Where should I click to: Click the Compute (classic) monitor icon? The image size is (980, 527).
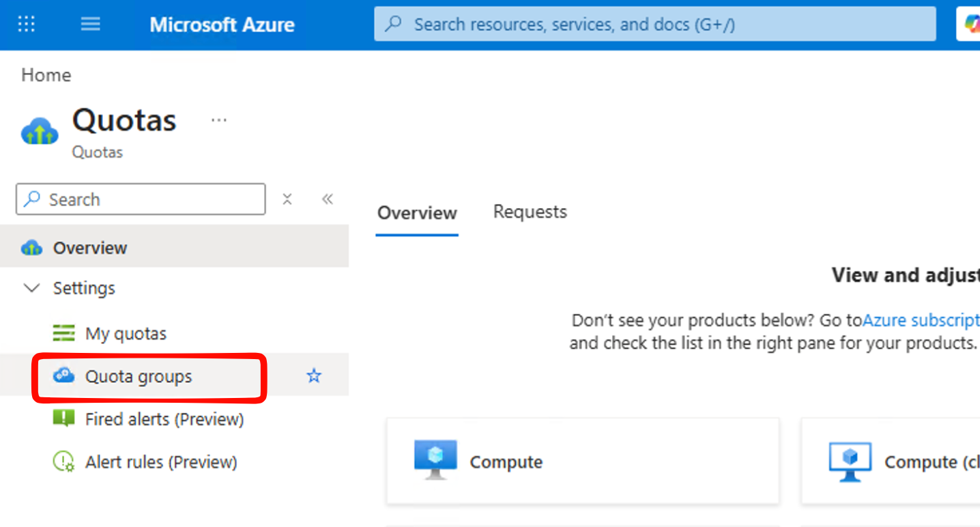tap(850, 461)
